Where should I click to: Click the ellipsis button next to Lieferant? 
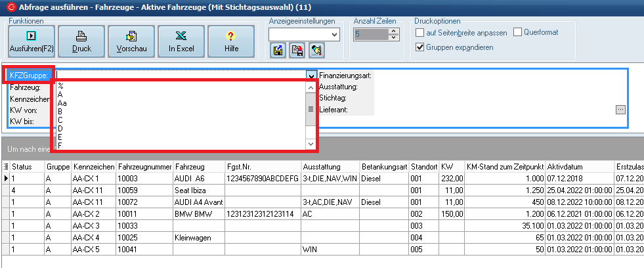[x=620, y=110]
